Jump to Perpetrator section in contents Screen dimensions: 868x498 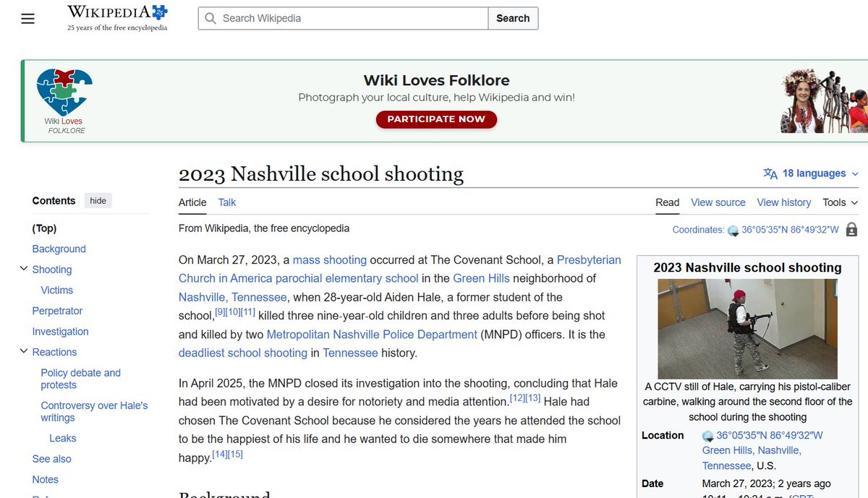tap(57, 311)
